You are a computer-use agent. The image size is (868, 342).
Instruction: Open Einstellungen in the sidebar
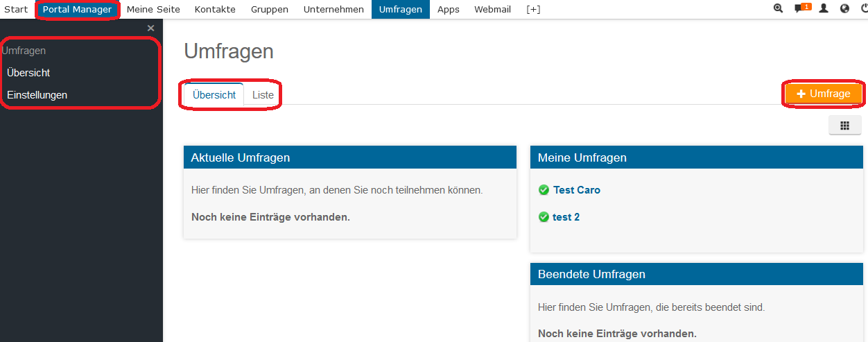coord(37,95)
